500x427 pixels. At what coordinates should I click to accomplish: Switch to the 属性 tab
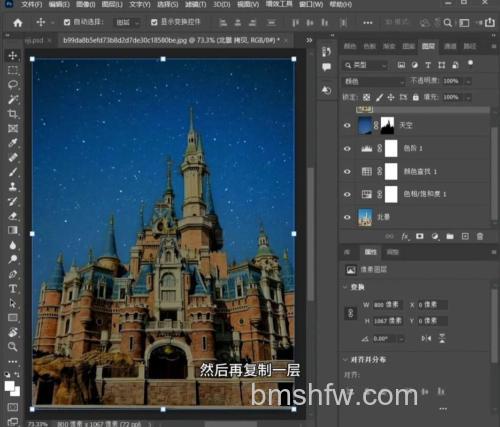(370, 252)
